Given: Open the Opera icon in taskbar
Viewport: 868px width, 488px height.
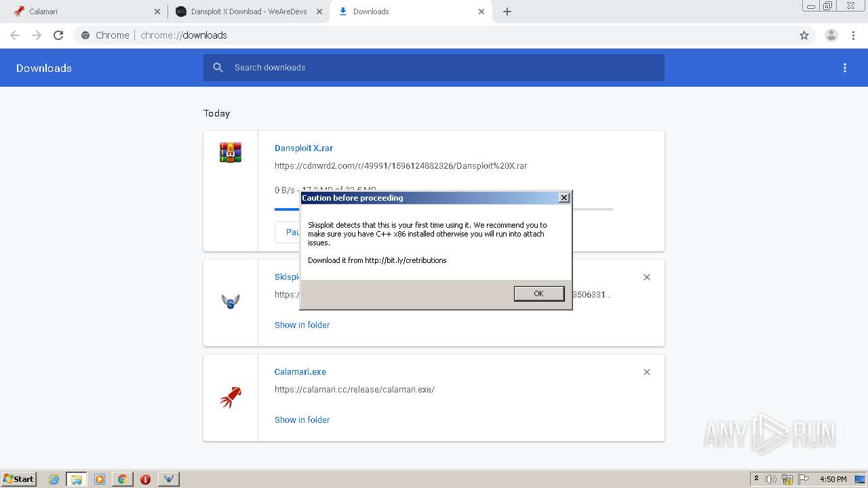Looking at the screenshot, I should tap(145, 479).
